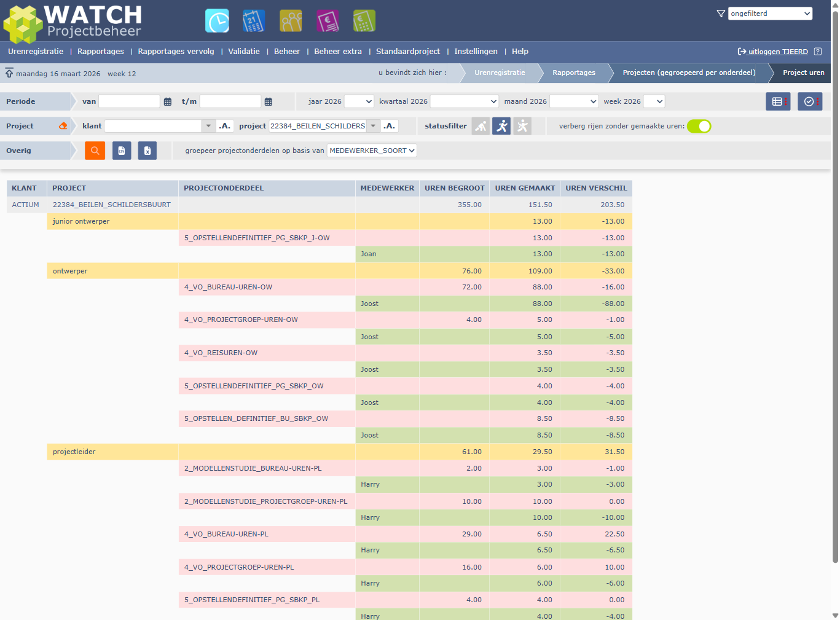Click the 'ACTIUM' client link in table
This screenshot has height=620, width=840.
[x=25, y=205]
